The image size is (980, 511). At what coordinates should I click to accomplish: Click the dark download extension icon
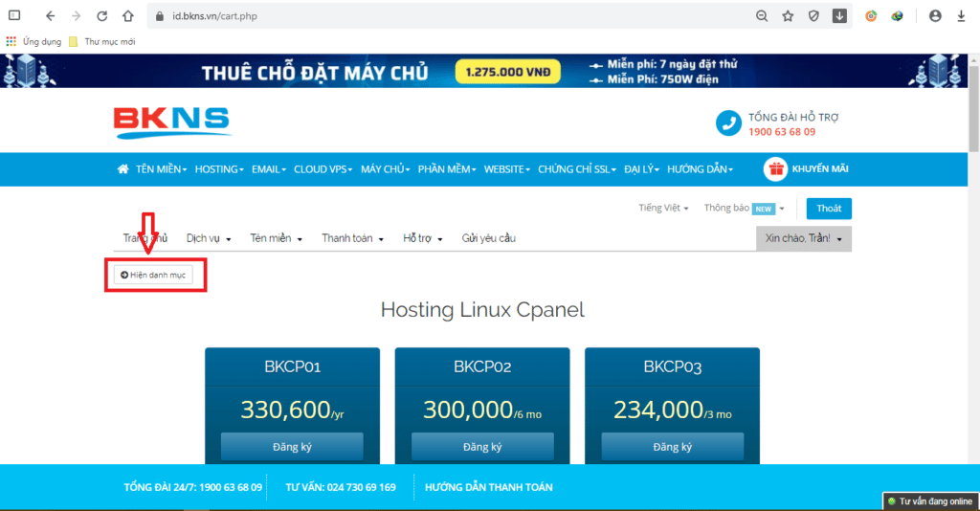[x=839, y=15]
